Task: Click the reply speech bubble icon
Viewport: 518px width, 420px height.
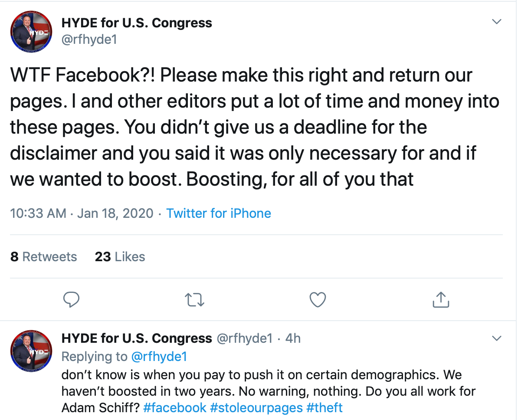Action: pos(71,299)
